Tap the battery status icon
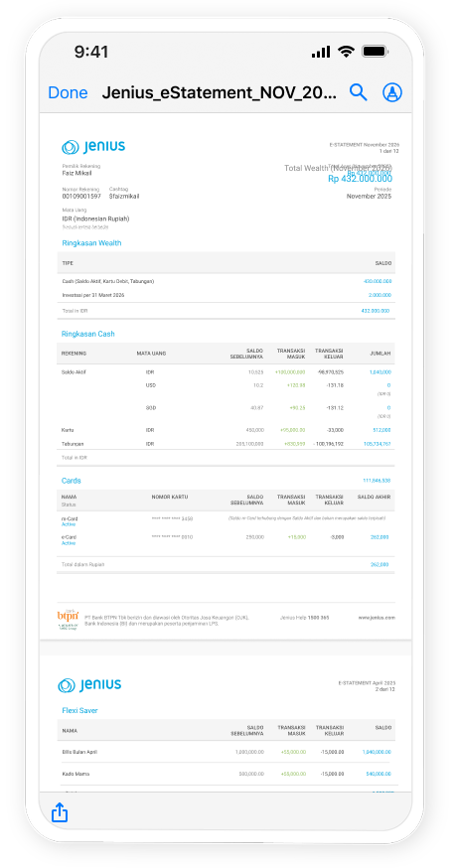The image size is (456, 868). [376, 52]
